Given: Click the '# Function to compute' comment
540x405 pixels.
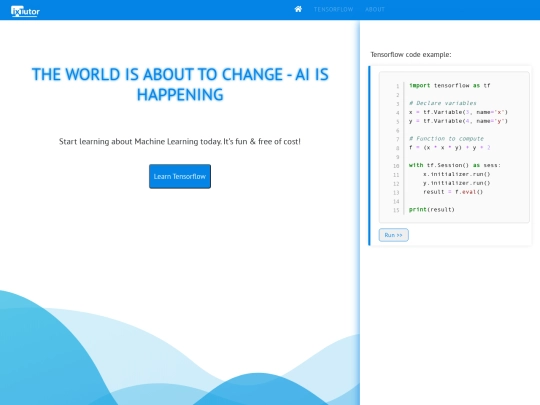Looking at the screenshot, I should click(446, 138).
